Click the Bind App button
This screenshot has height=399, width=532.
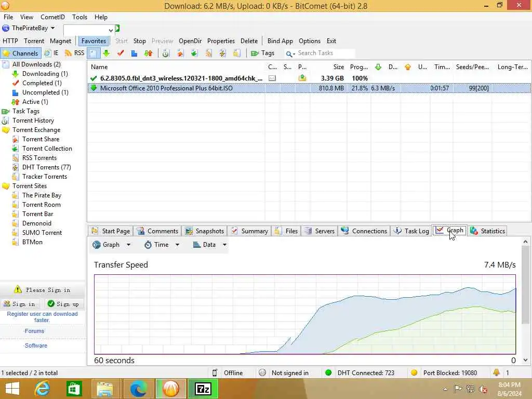280,41
